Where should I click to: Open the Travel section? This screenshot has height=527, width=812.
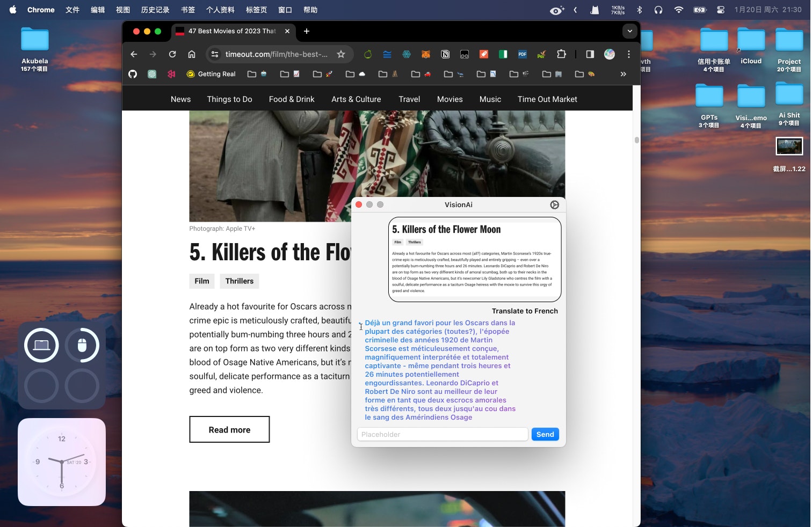(409, 99)
